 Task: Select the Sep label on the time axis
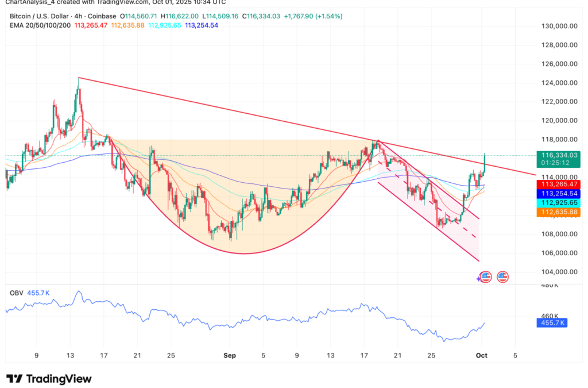230,355
